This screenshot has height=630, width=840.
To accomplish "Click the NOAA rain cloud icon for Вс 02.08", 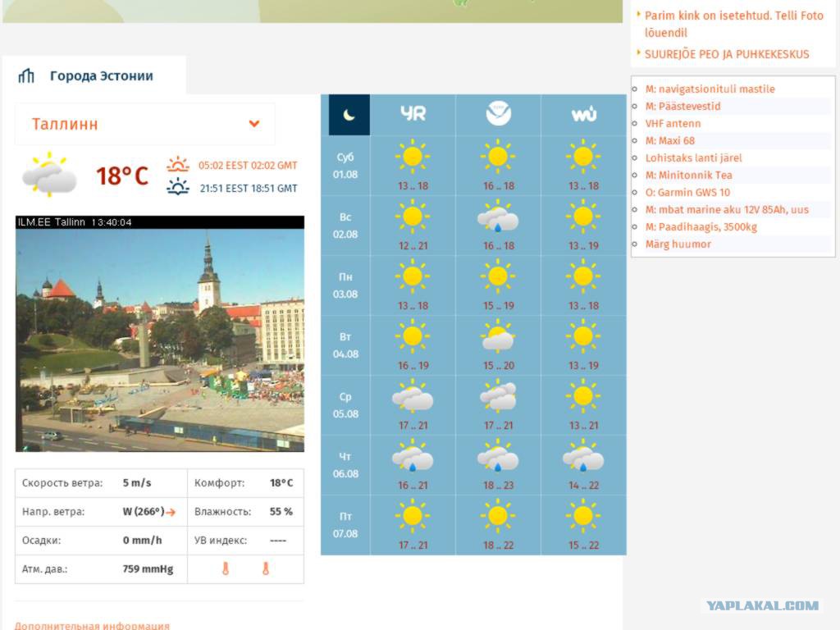I will click(498, 217).
